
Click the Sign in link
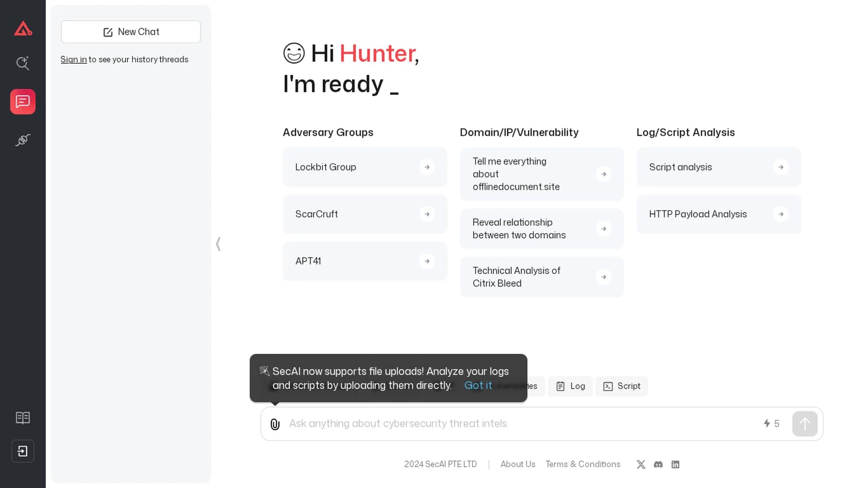click(74, 59)
